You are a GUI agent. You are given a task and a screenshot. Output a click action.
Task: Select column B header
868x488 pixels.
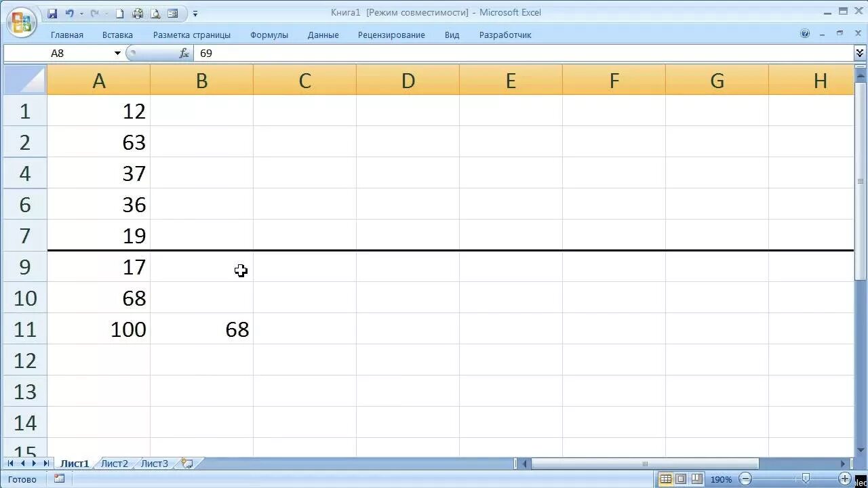point(202,81)
